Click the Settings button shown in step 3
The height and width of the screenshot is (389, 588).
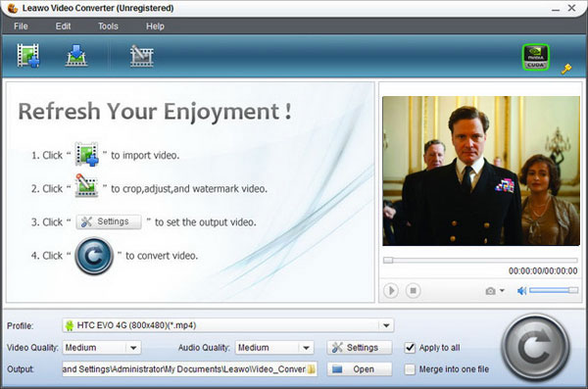click(x=109, y=221)
